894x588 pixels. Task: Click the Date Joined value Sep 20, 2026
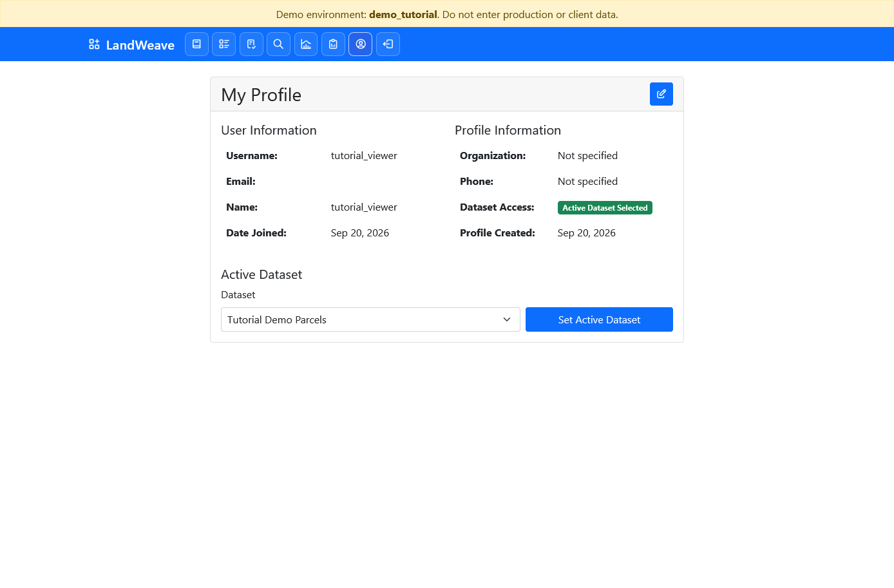point(360,233)
